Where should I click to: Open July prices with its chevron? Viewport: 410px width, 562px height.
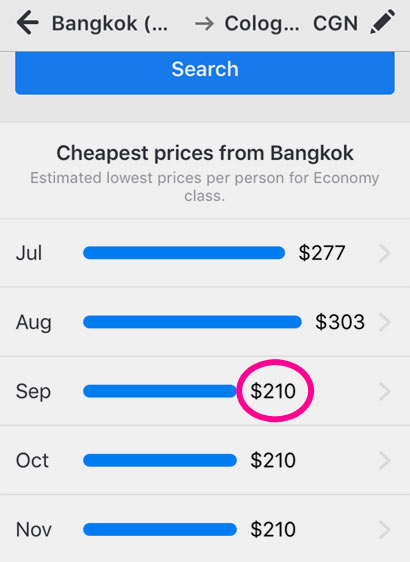pyautogui.click(x=384, y=253)
